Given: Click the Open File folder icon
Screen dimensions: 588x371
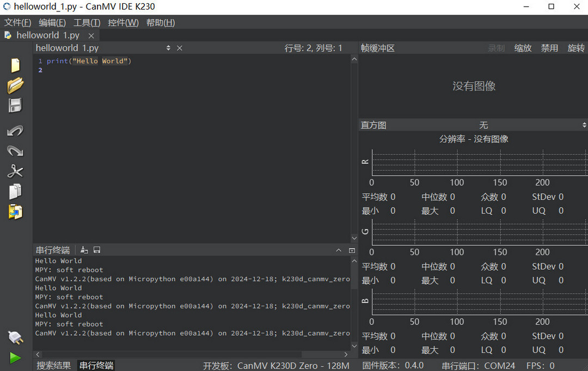Looking at the screenshot, I should 15,85.
